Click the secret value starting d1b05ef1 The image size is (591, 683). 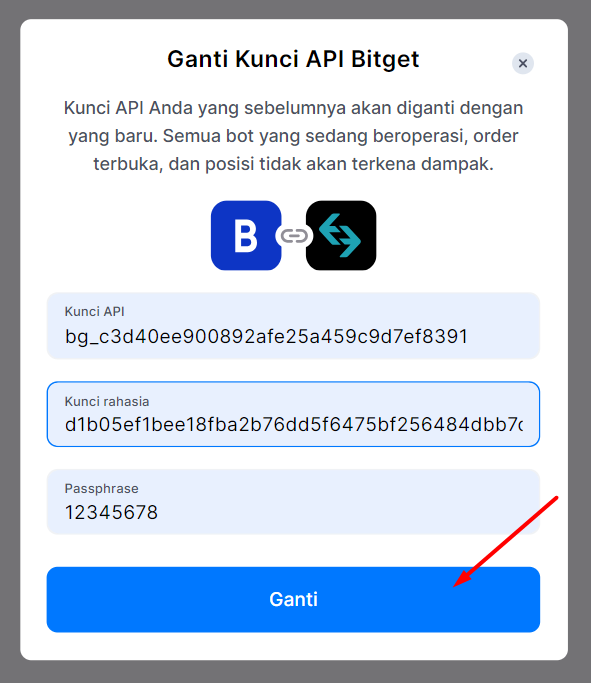pyautogui.click(x=294, y=425)
